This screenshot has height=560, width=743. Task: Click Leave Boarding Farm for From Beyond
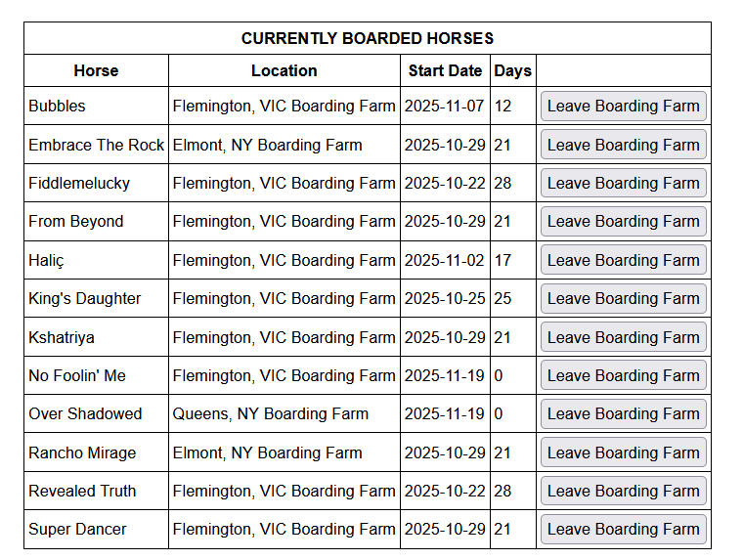(623, 221)
